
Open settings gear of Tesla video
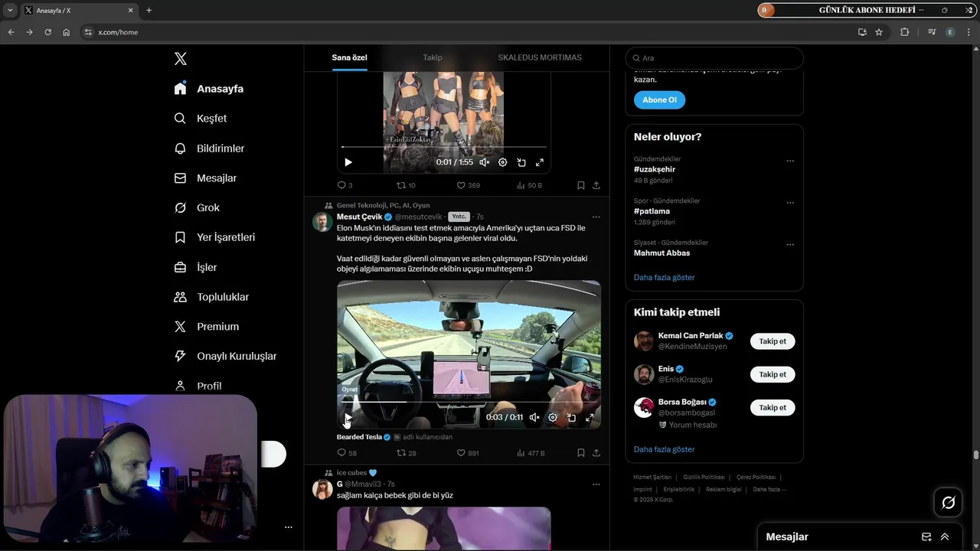tap(553, 418)
